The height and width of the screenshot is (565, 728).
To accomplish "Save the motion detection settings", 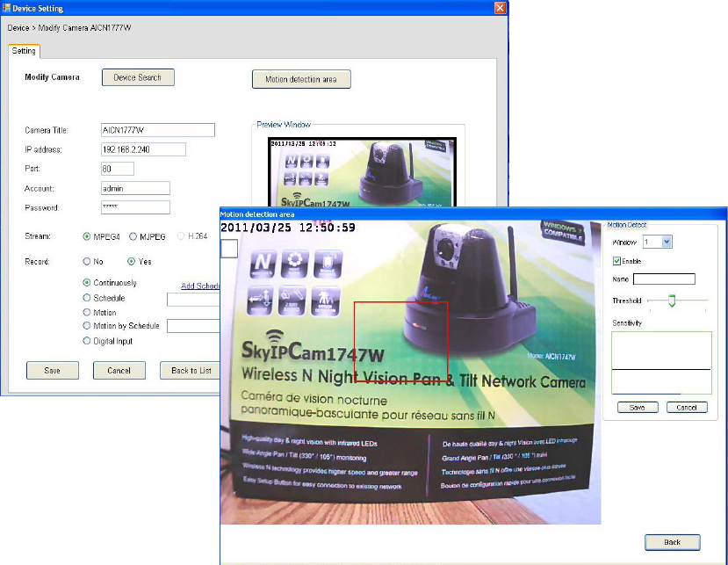I will pyautogui.click(x=638, y=408).
